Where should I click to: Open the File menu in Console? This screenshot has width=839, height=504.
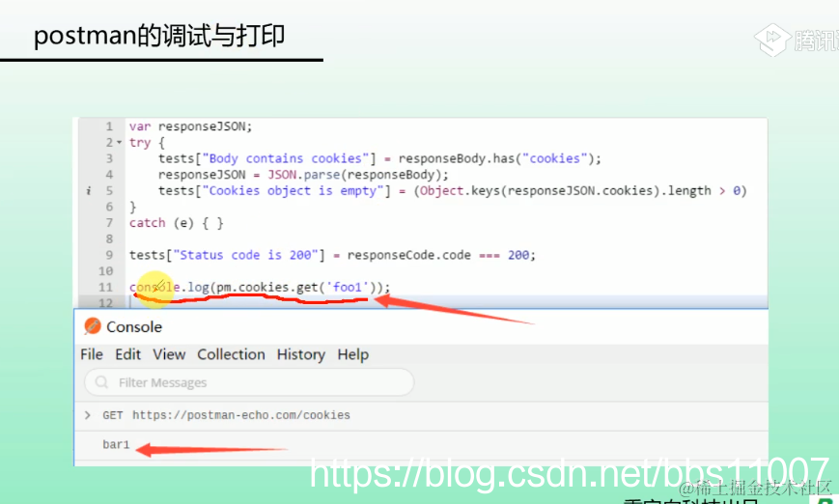coord(92,354)
